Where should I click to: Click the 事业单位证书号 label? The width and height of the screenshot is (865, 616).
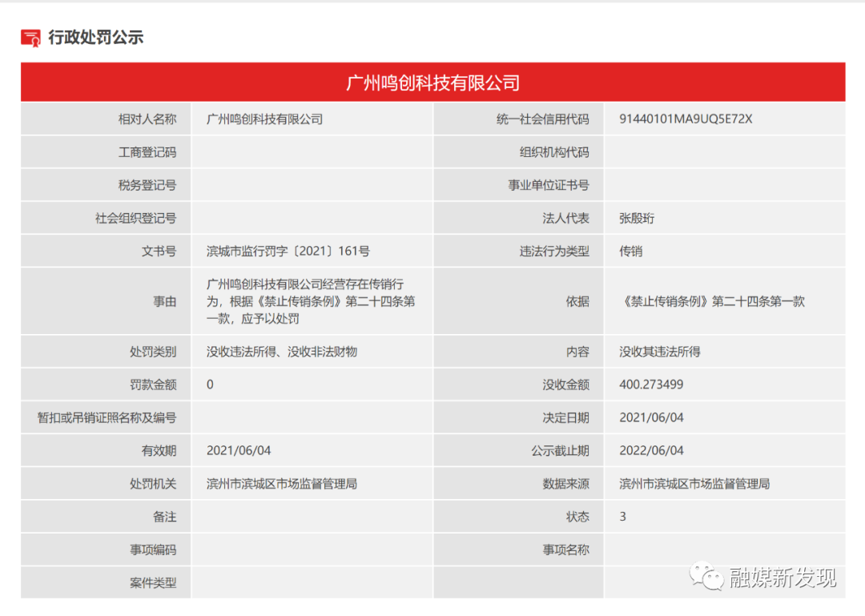(549, 186)
